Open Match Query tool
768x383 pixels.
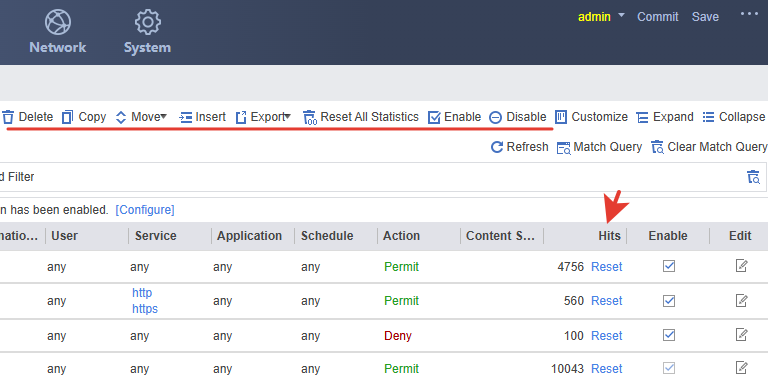600,147
